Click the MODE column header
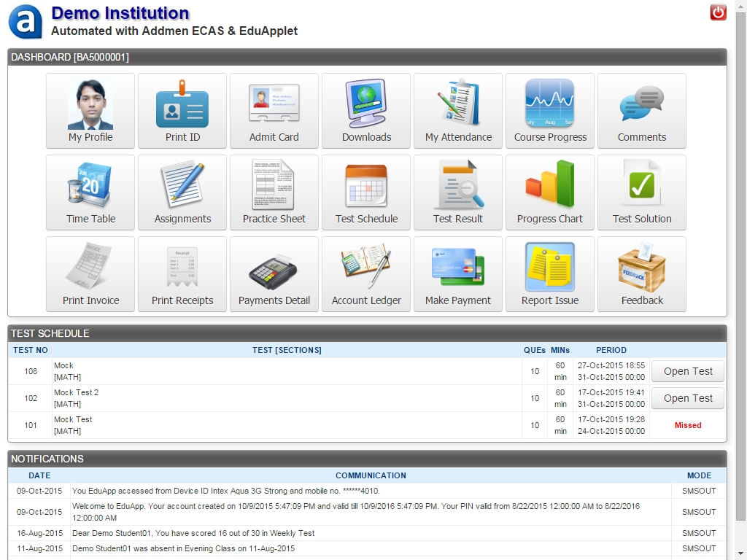Screen dimensions: 747x560 click(699, 475)
